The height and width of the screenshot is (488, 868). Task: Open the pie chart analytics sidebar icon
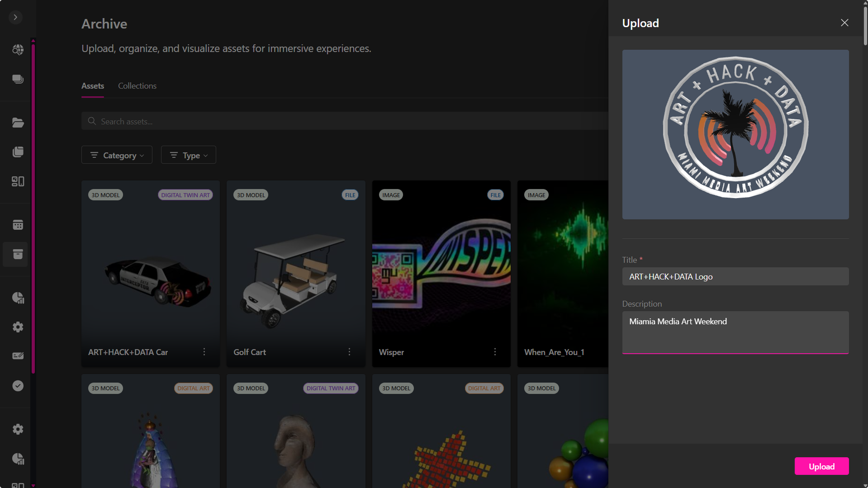pos(18,298)
